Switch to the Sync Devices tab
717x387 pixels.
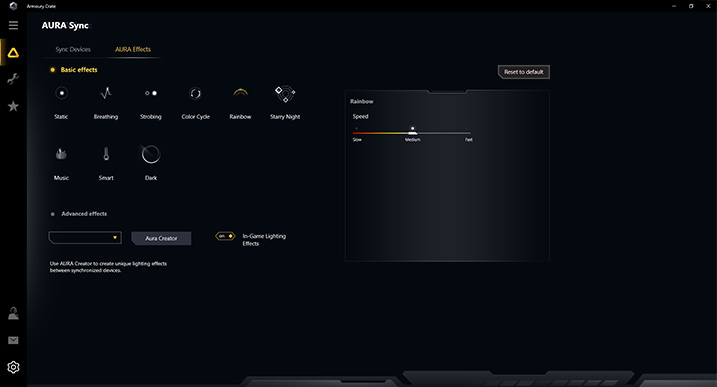click(73, 49)
